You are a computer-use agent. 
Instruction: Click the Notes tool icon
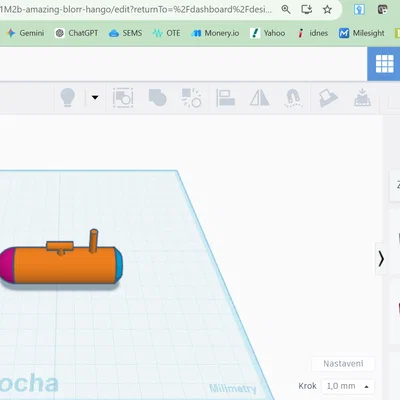pos(328,98)
